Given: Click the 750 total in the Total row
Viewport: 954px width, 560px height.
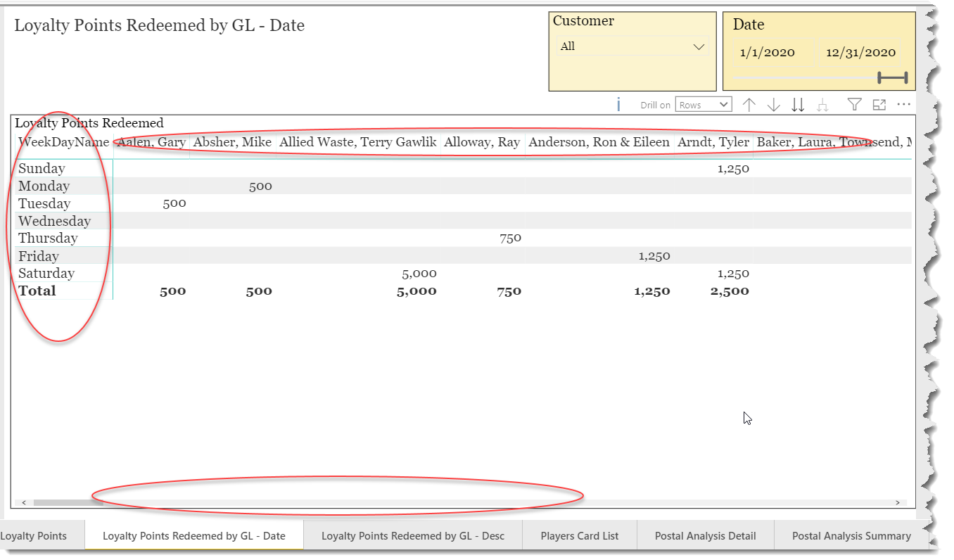Looking at the screenshot, I should pos(509,291).
